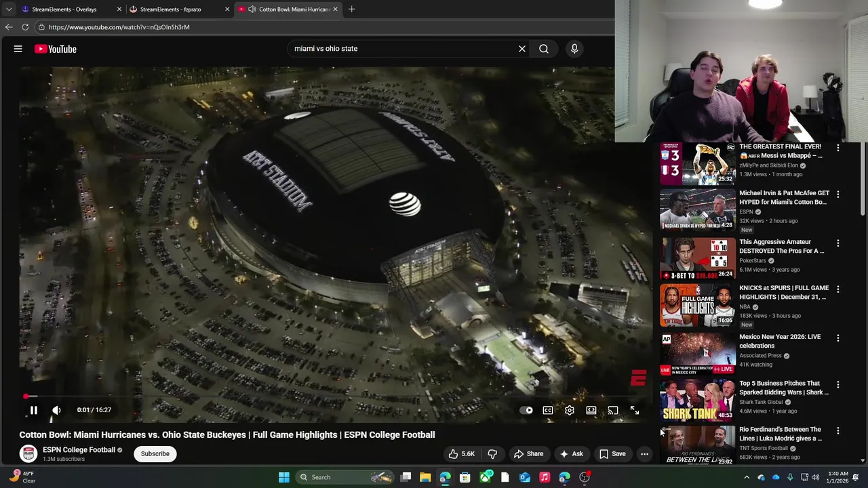The width and height of the screenshot is (868, 488).
Task: Open Xbox app from the taskbar
Action: tap(486, 477)
